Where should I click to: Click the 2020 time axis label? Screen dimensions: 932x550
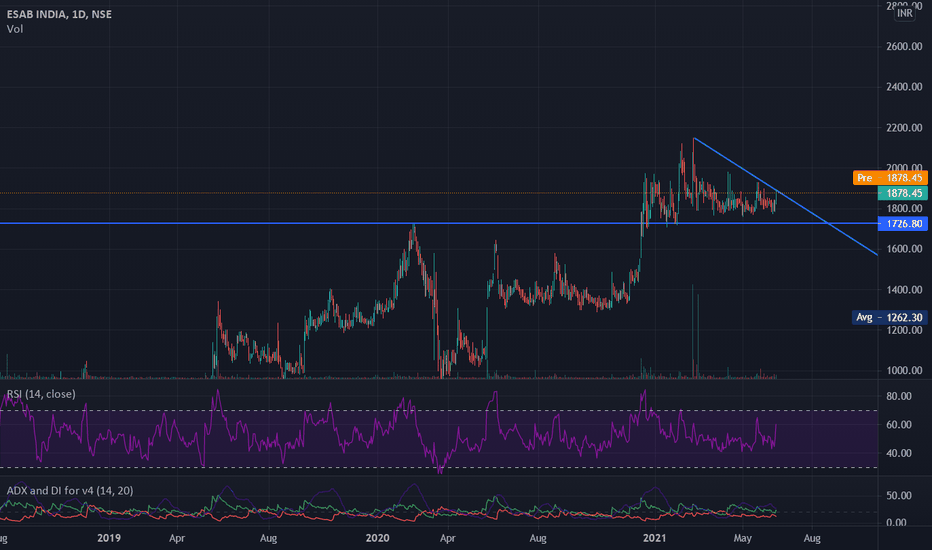(377, 538)
